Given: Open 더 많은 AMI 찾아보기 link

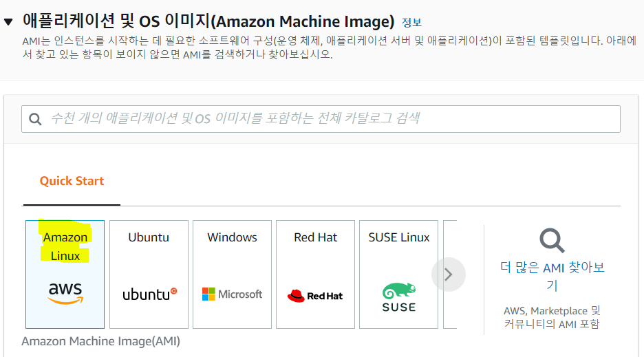Looking at the screenshot, I should pos(552,276).
